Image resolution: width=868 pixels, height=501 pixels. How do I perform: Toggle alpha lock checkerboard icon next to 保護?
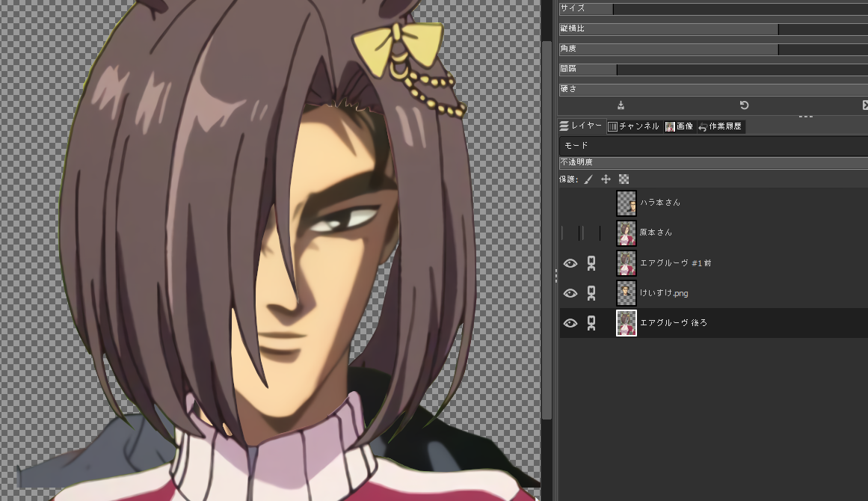coord(624,179)
